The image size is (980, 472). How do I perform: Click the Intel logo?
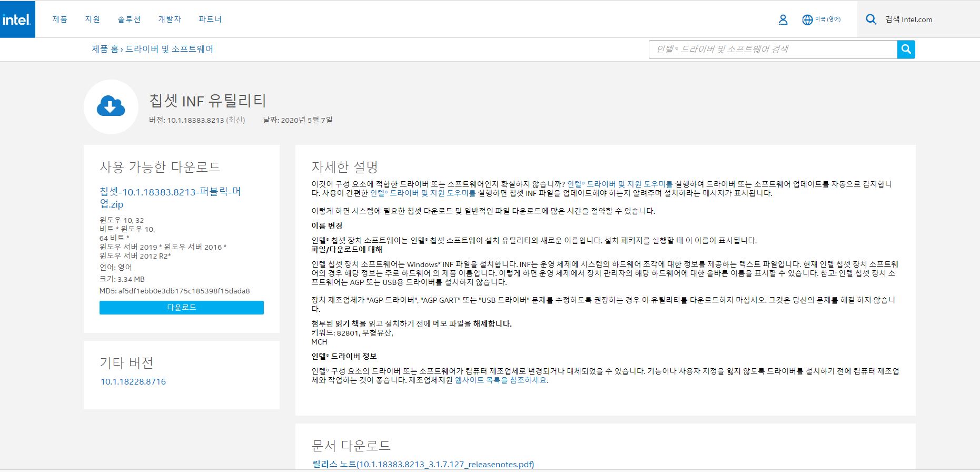tap(17, 19)
